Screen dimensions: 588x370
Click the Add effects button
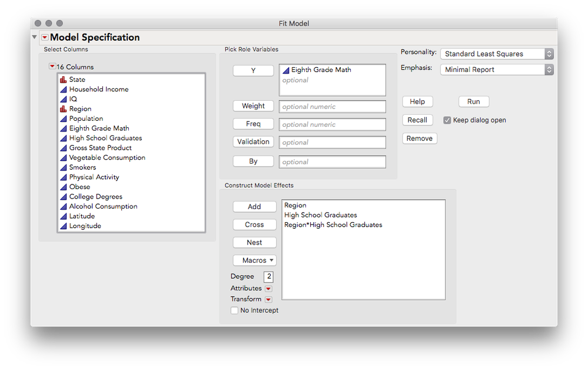(255, 206)
